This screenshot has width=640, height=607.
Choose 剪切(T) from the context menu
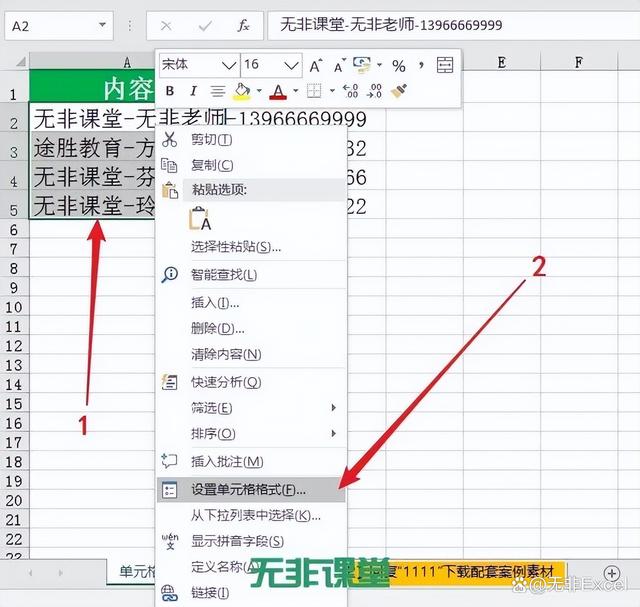click(x=251, y=140)
